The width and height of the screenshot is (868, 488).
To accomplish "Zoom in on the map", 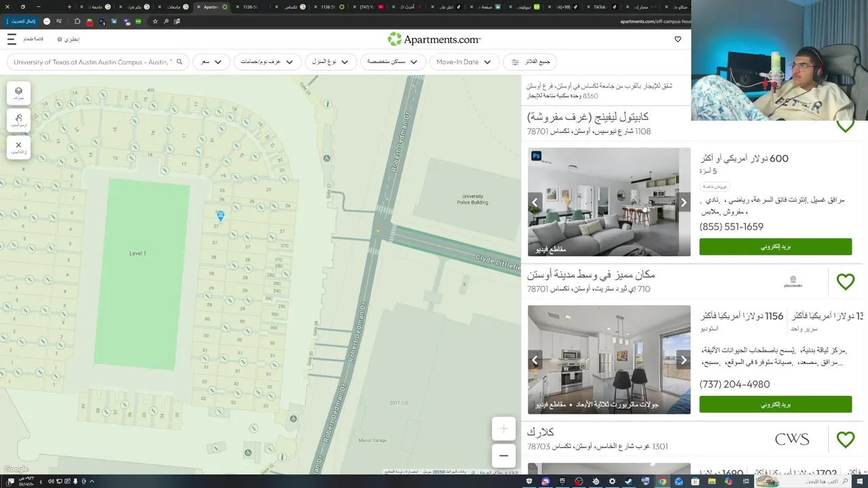I will 503,428.
